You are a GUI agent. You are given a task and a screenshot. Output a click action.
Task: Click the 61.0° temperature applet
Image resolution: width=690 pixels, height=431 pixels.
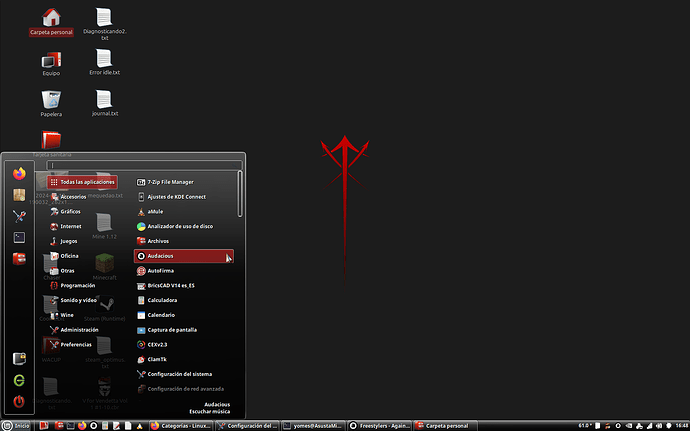point(585,426)
